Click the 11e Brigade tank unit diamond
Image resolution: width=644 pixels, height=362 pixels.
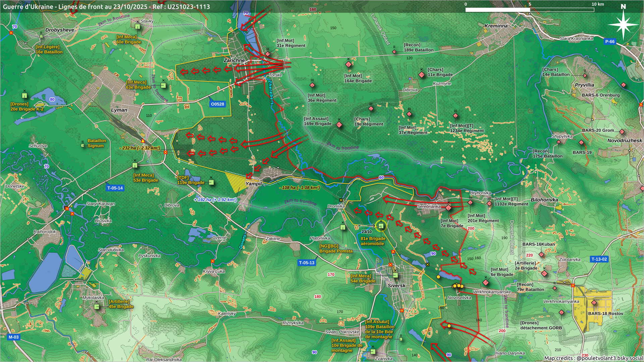pos(422,75)
